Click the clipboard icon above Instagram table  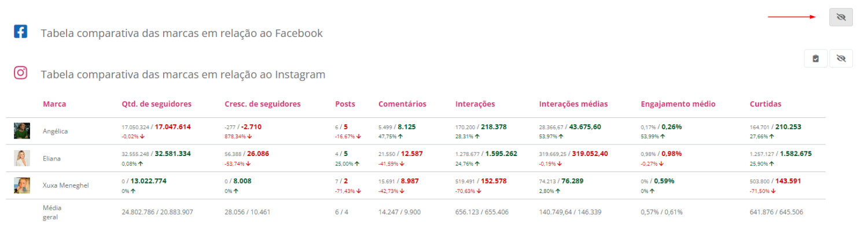[815, 58]
